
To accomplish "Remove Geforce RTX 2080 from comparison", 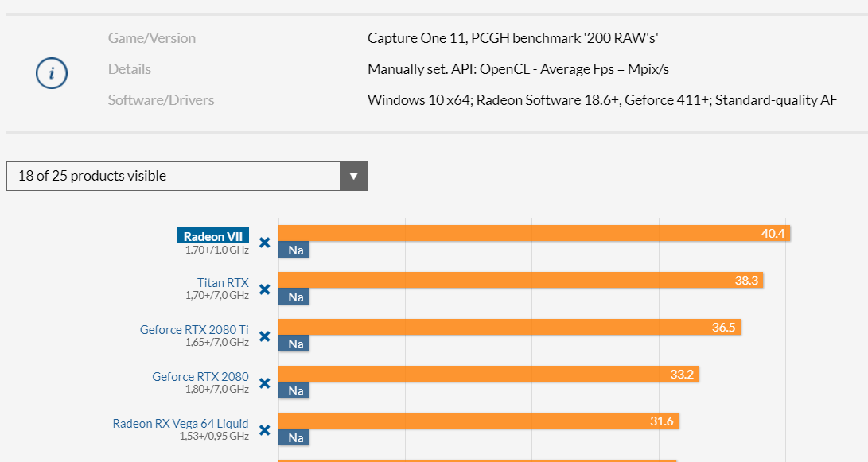I will coord(265,383).
